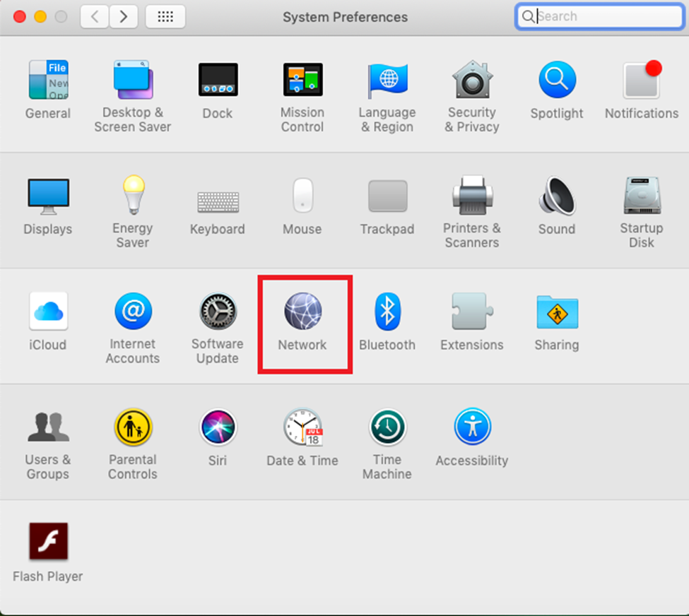Open Software Update preferences

click(x=218, y=312)
